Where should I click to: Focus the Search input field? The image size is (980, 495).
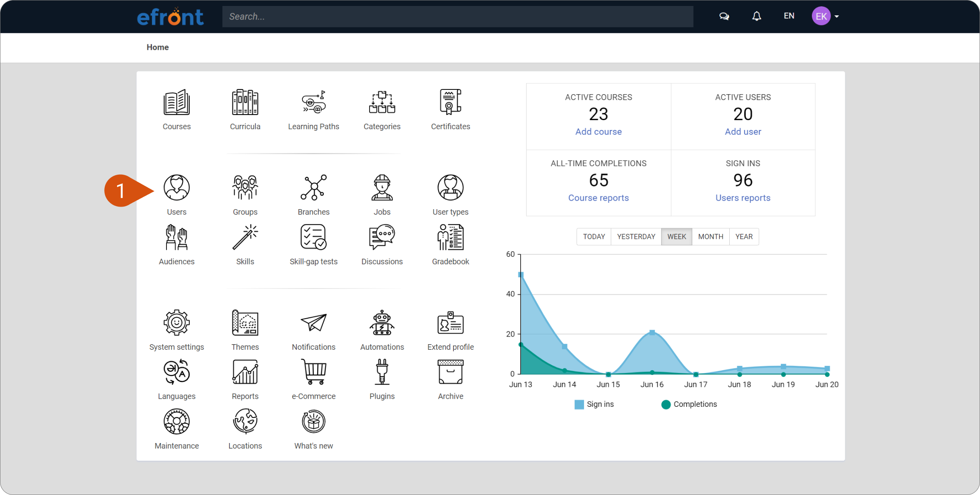[458, 17]
